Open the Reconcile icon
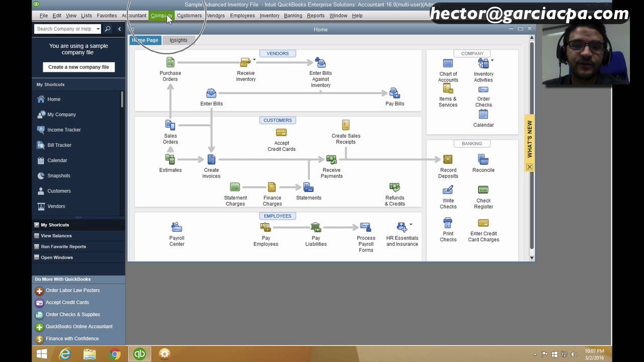644x362 pixels. (x=483, y=159)
